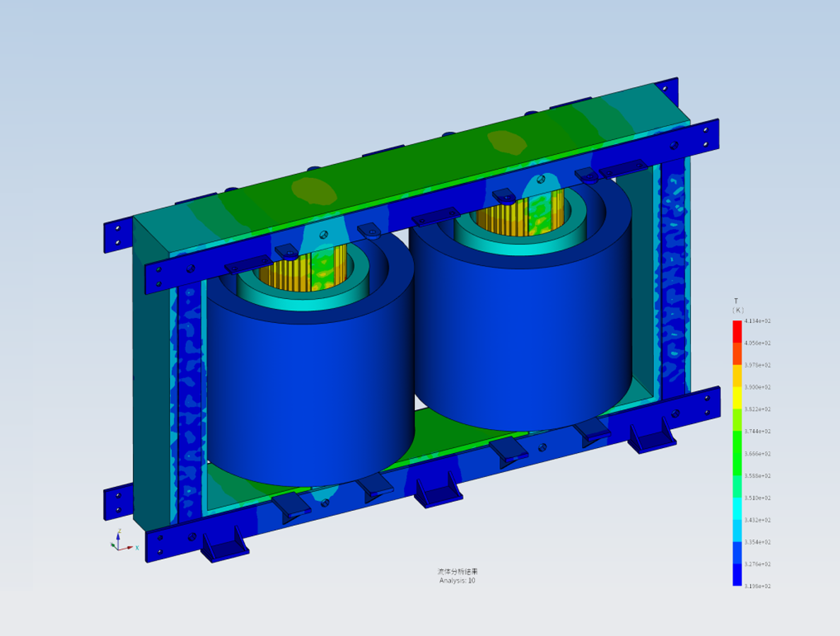Click the 流体分析结果 result title
Viewport: 840px width, 636px height.
[x=457, y=571]
